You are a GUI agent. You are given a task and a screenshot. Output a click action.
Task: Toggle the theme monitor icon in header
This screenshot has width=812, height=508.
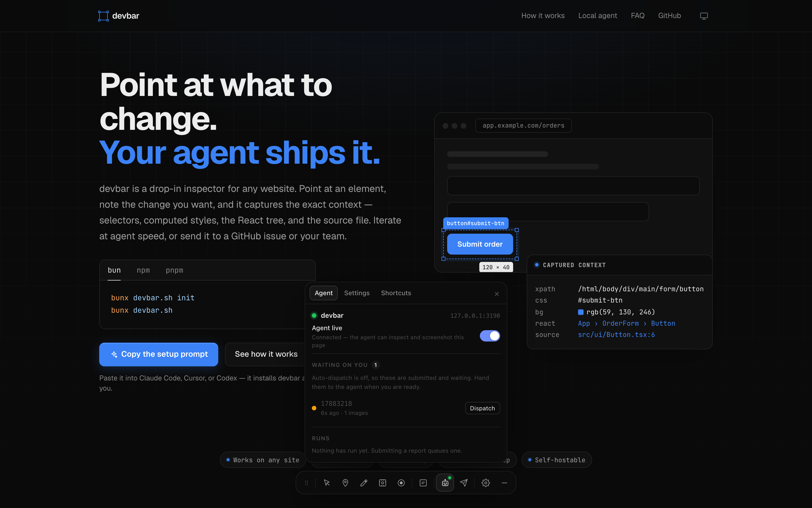tap(704, 16)
